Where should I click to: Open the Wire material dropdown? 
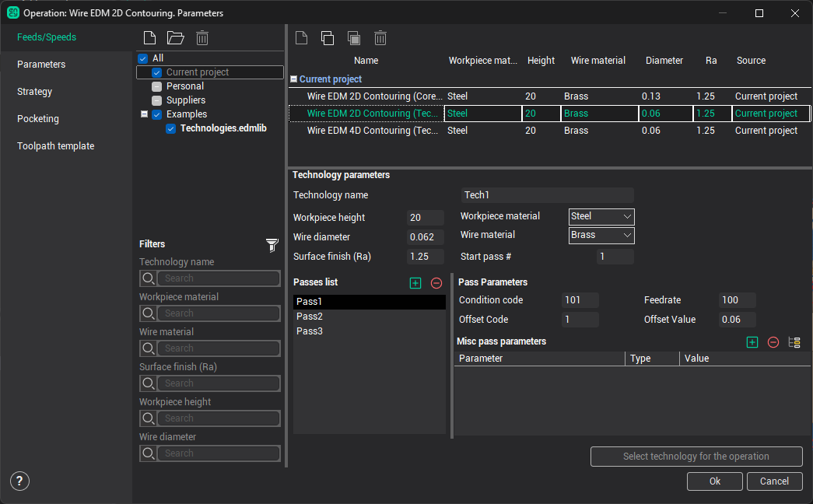[x=601, y=235]
